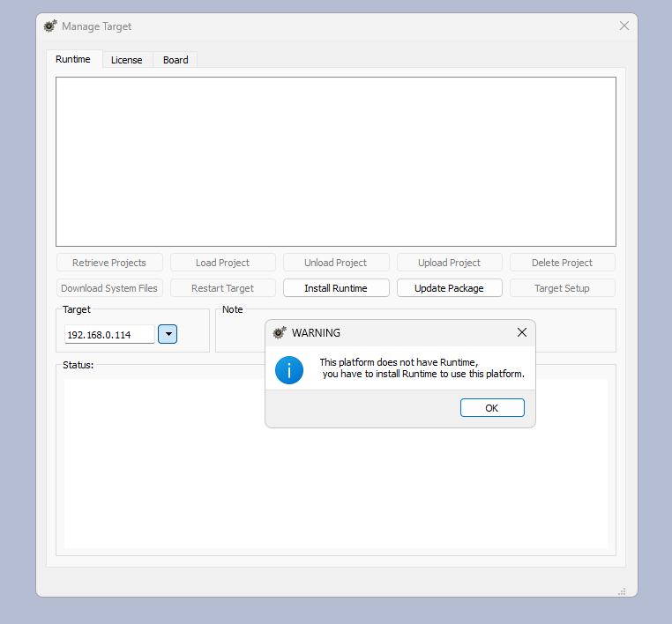
Task: Click the Retrieve Projects button
Action: (x=109, y=263)
